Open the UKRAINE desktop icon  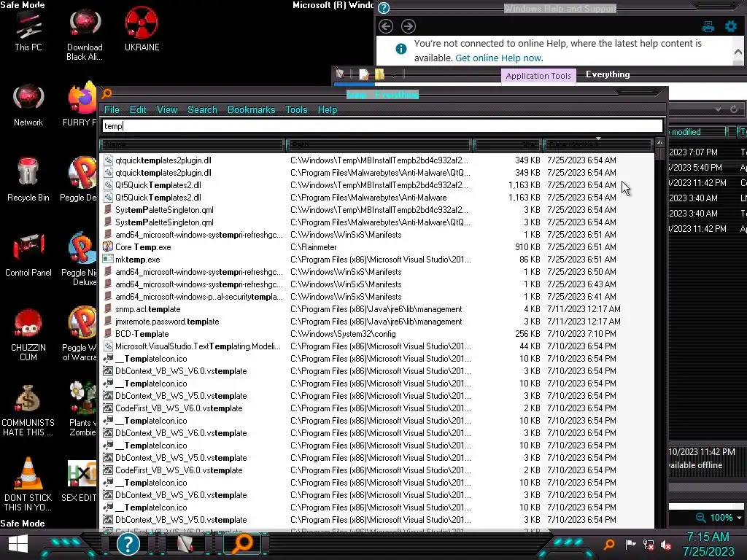[x=142, y=29]
